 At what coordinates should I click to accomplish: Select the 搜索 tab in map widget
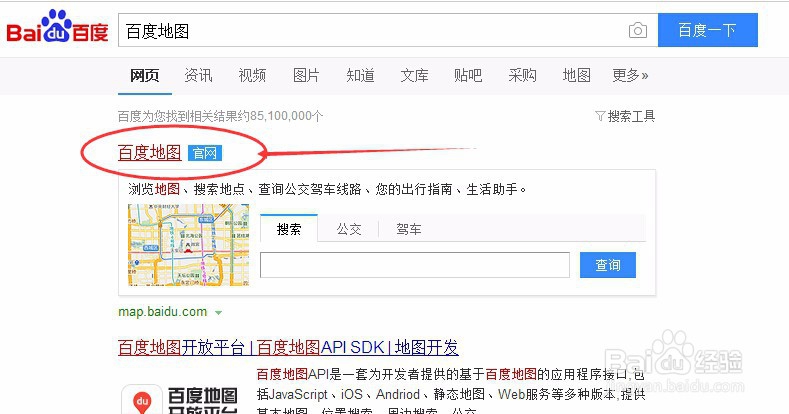pyautogui.click(x=289, y=229)
